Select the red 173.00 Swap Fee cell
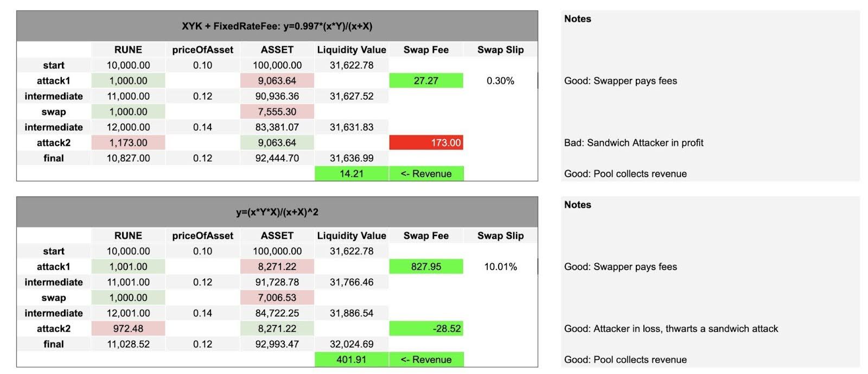868x374 pixels. tap(426, 143)
